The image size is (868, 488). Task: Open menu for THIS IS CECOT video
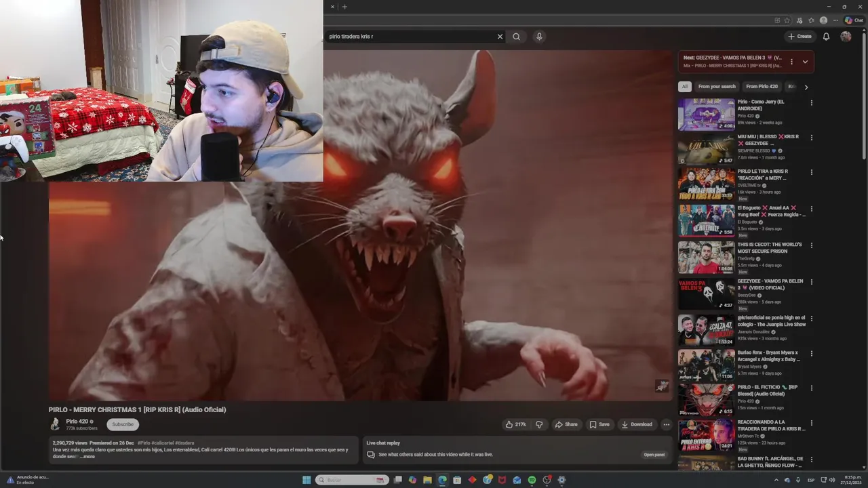point(812,245)
